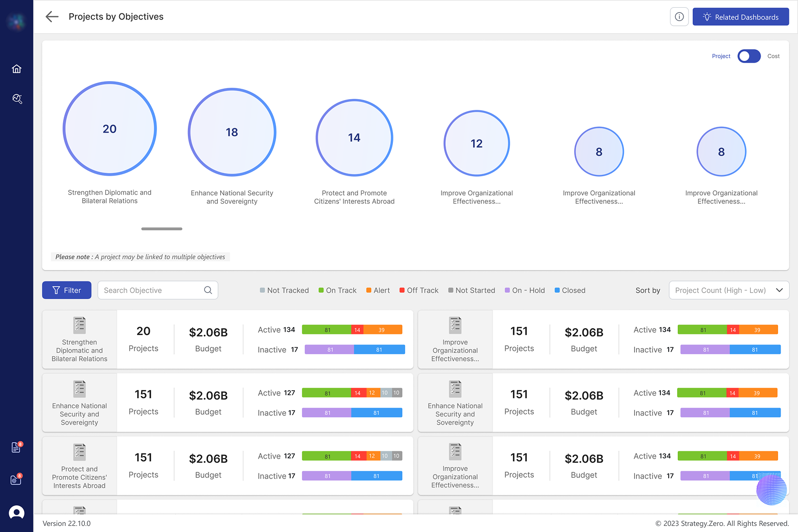Open the user profile avatar

[16, 512]
